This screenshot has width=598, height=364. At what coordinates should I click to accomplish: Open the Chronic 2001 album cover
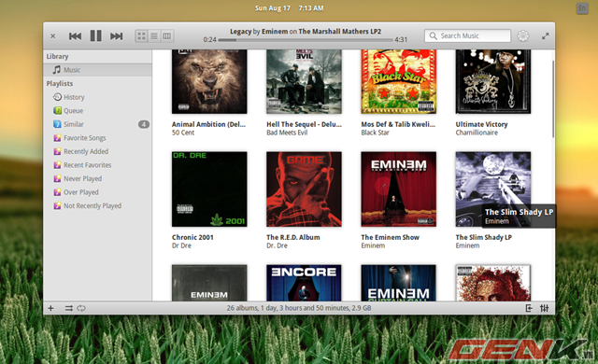(x=209, y=189)
